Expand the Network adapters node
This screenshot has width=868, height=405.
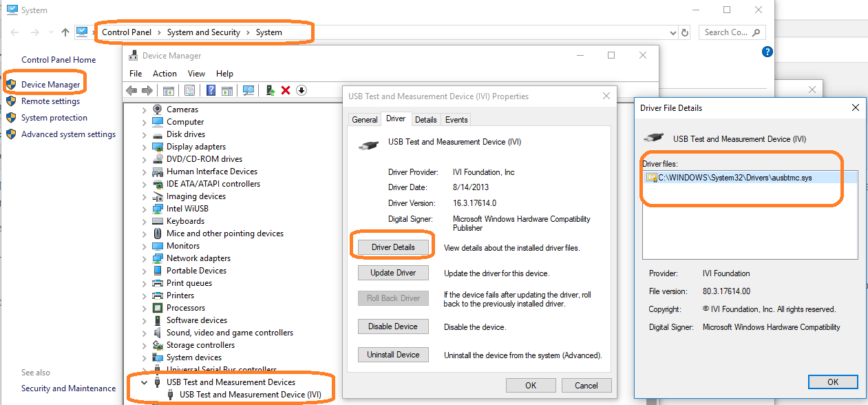144,258
